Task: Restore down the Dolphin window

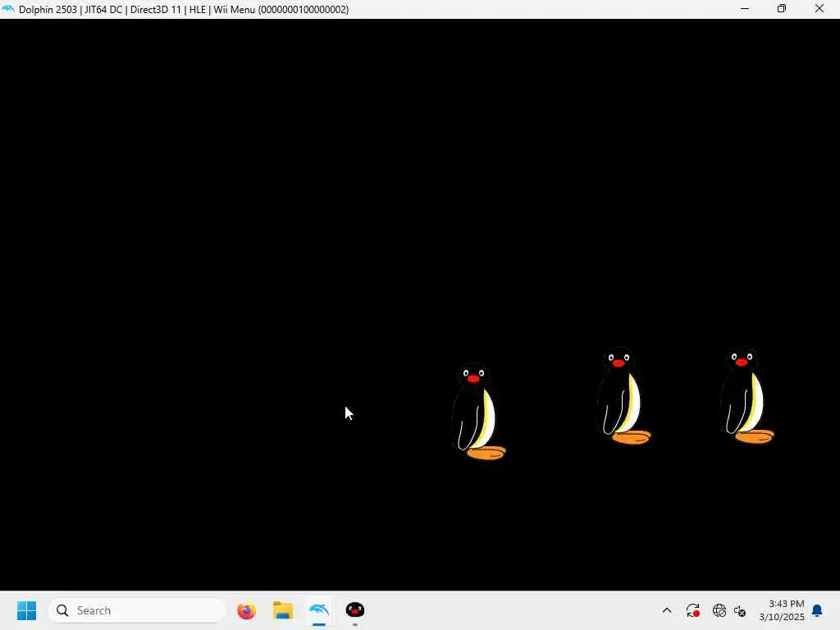Action: point(782,9)
